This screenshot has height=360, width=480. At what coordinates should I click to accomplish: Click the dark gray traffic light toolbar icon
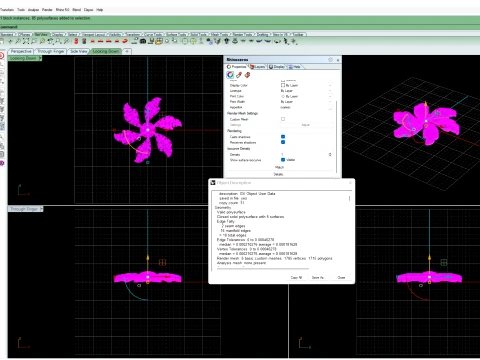[84, 41]
